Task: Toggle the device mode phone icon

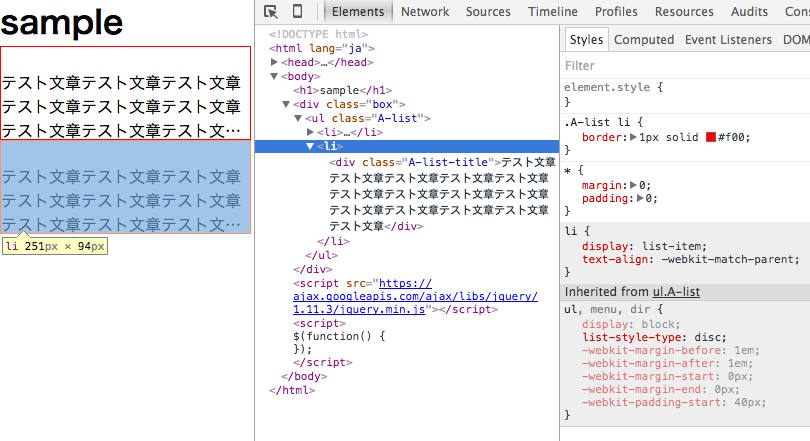Action: point(297,11)
